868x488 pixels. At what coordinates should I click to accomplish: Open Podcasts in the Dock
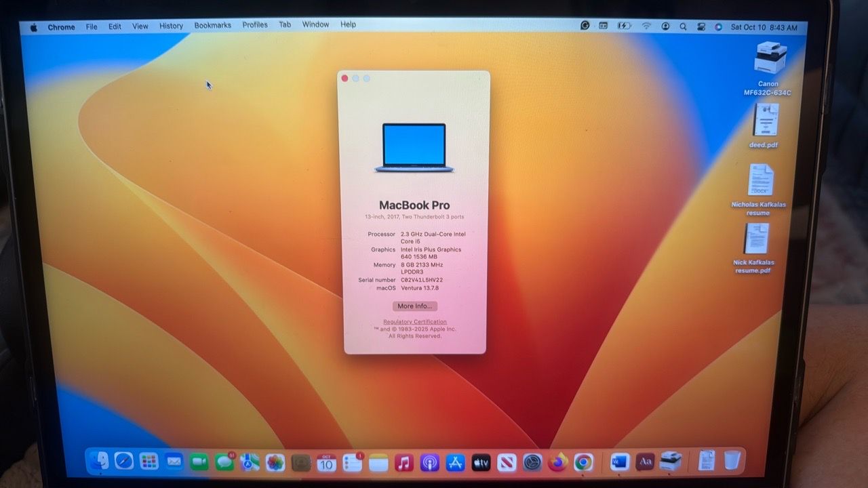coord(429,462)
